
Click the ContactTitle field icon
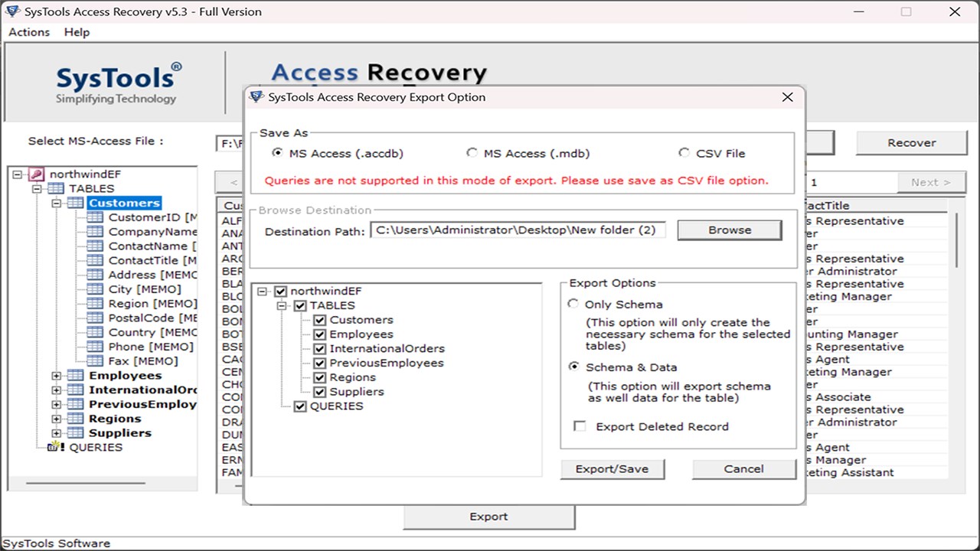tap(95, 260)
